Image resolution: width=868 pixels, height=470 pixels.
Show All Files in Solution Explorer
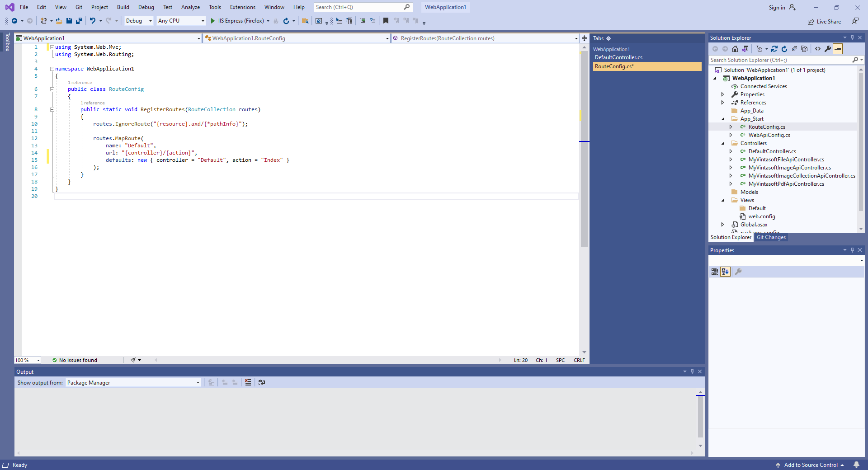click(804, 49)
